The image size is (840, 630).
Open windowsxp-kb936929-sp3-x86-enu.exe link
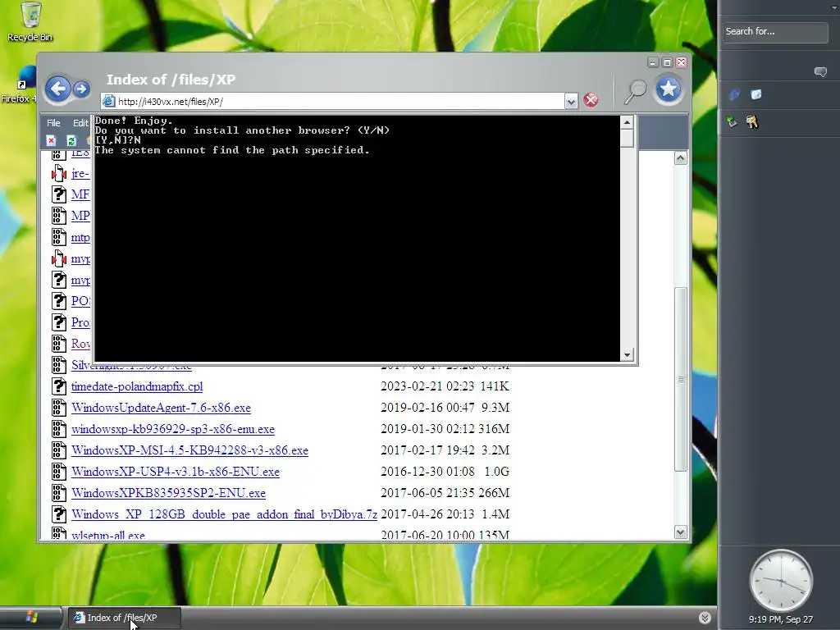tap(172, 429)
